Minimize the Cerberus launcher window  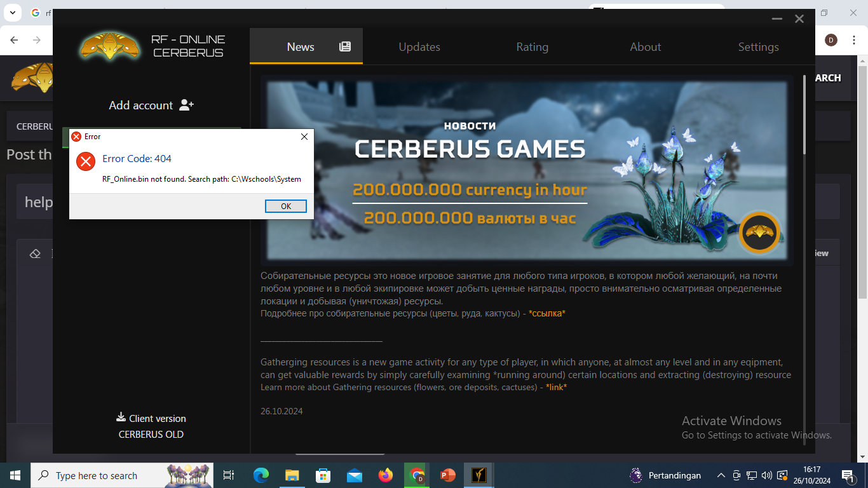coord(777,19)
